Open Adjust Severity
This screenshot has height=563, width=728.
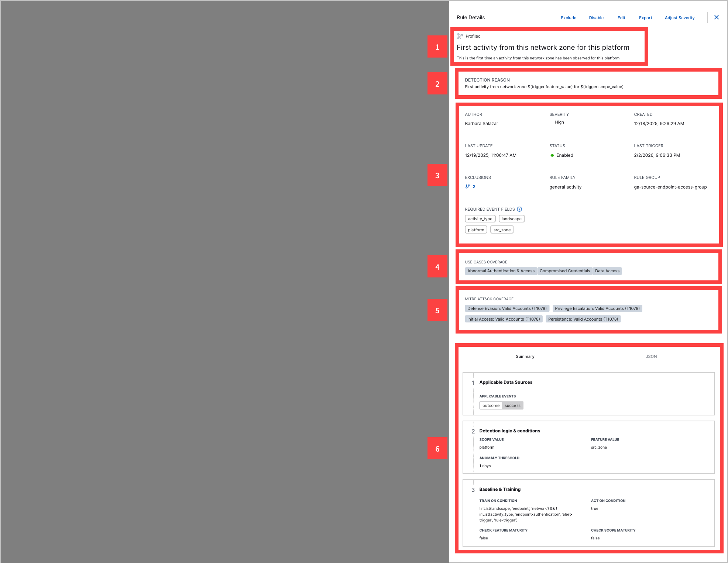pyautogui.click(x=679, y=18)
